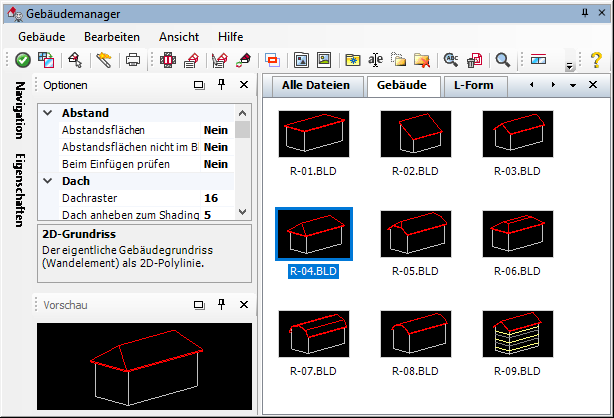The width and height of the screenshot is (614, 418).
Task: Click the green checkmark toolbar icon
Action: point(22,60)
